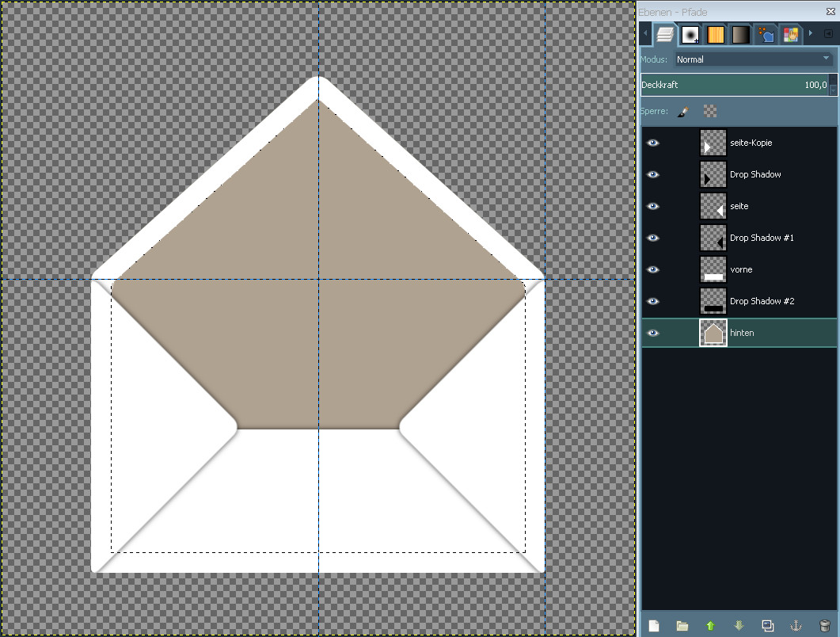Create a new layer with the page icon
The width and height of the screenshot is (840, 637).
coord(654,625)
